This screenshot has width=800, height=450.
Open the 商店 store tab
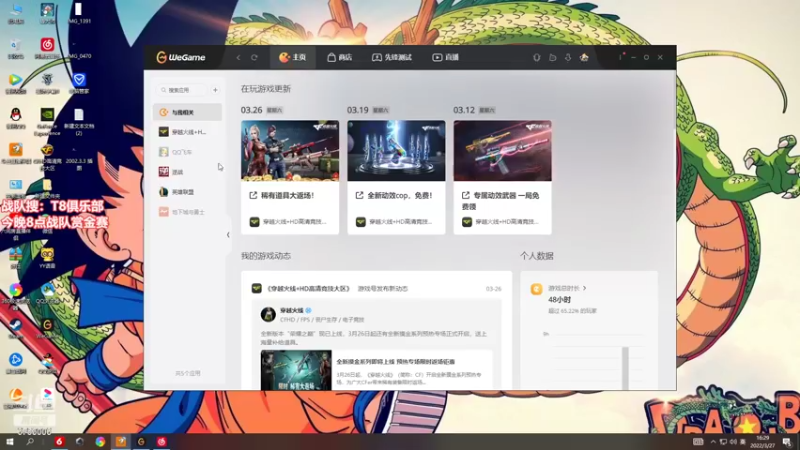point(339,57)
